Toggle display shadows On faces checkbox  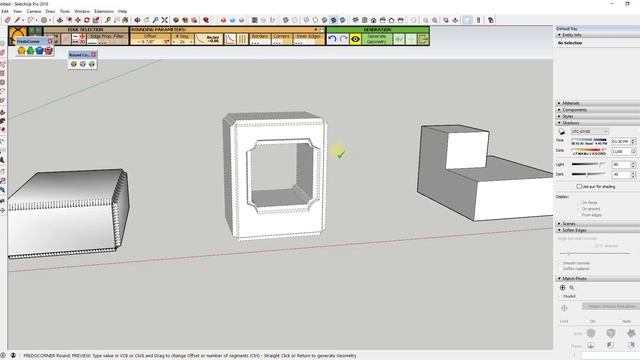(579, 202)
